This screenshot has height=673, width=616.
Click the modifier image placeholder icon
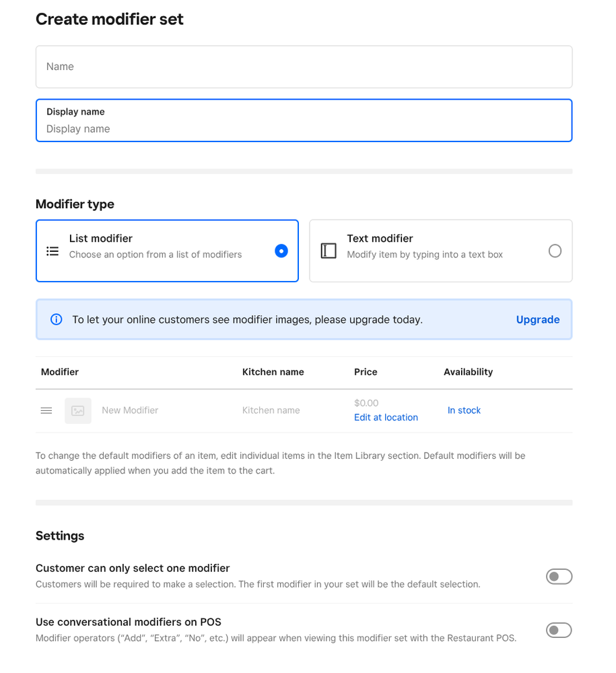78,410
